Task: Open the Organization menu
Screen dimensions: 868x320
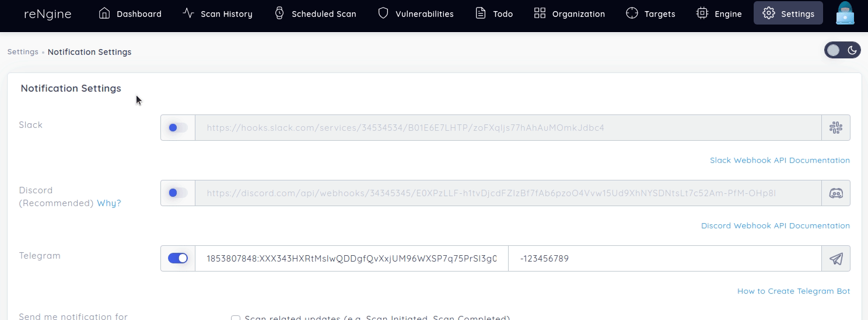Action: tap(569, 13)
